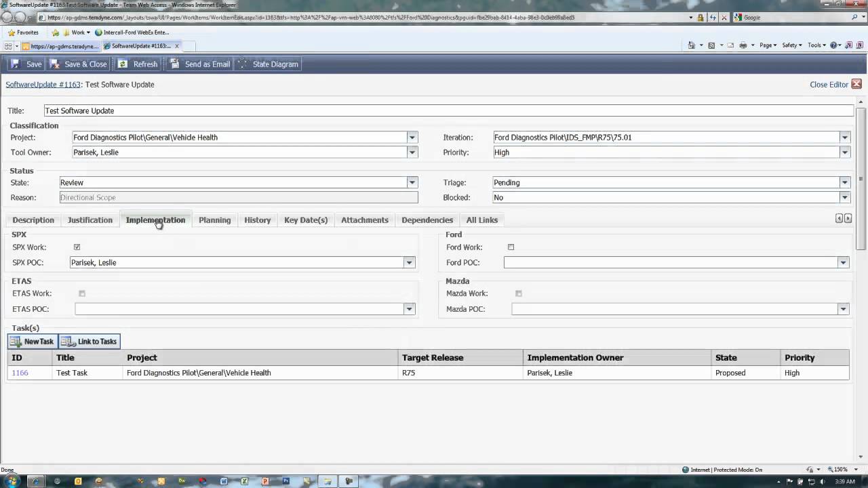Open the SPX POC dropdown arrow
Screen dimensions: 868x488
[x=409, y=262]
